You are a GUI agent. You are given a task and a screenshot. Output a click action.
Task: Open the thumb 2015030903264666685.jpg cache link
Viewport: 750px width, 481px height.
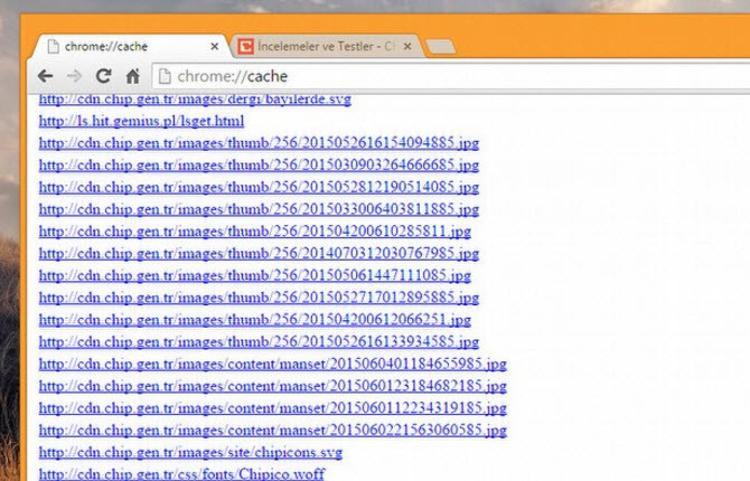(259, 165)
